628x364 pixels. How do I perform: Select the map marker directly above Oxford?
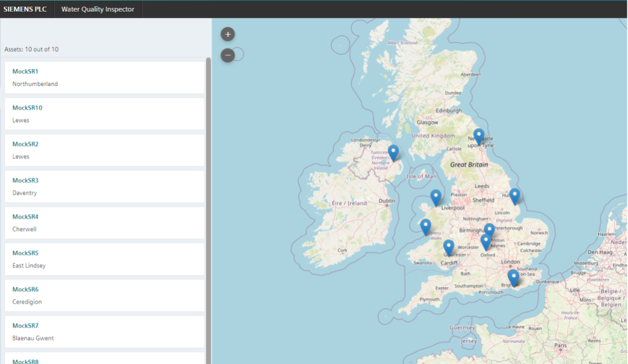[x=485, y=241]
